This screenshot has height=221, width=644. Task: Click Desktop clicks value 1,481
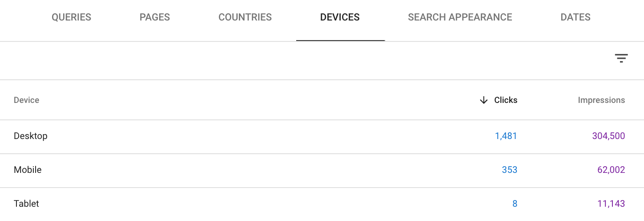pyautogui.click(x=506, y=136)
